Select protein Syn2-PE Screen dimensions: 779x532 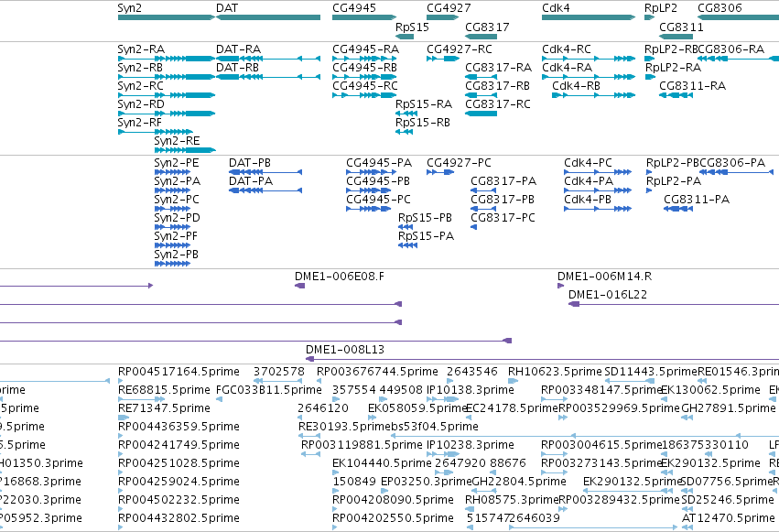(x=177, y=163)
